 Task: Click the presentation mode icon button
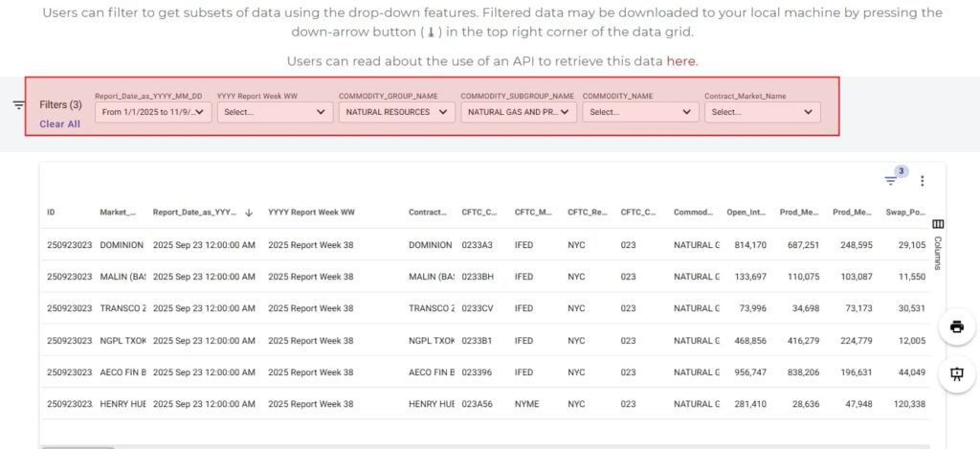tap(956, 373)
